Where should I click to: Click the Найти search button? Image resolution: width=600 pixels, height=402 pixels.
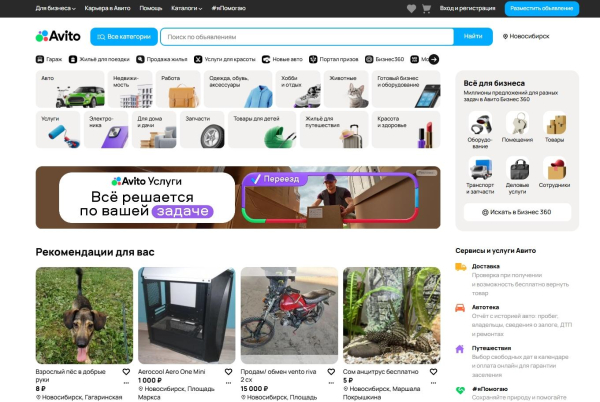click(473, 36)
